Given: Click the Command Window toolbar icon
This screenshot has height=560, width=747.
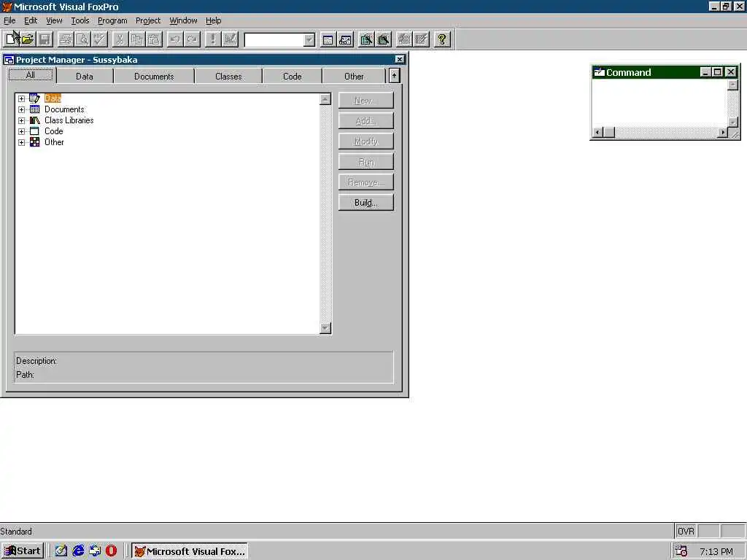Looking at the screenshot, I should click(x=328, y=39).
